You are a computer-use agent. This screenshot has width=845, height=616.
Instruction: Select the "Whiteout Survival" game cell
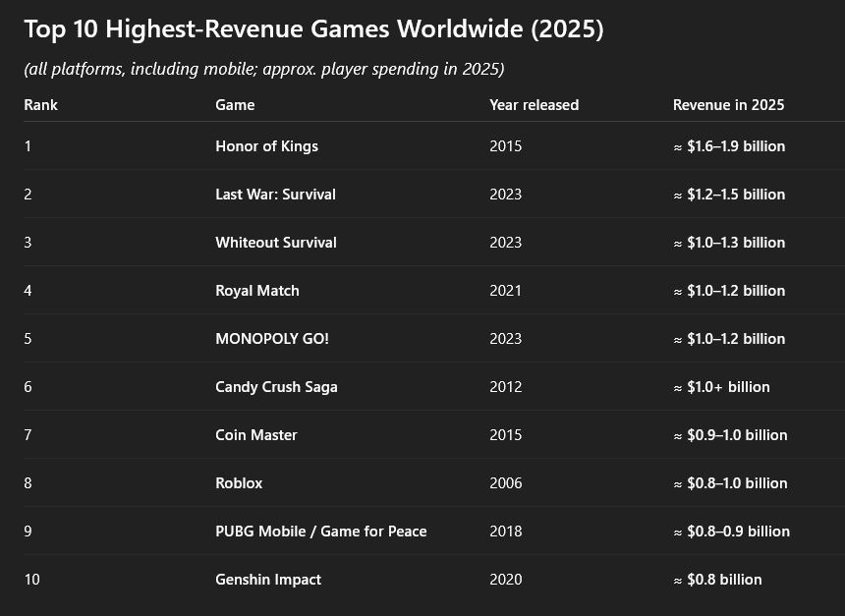pyautogui.click(x=276, y=243)
